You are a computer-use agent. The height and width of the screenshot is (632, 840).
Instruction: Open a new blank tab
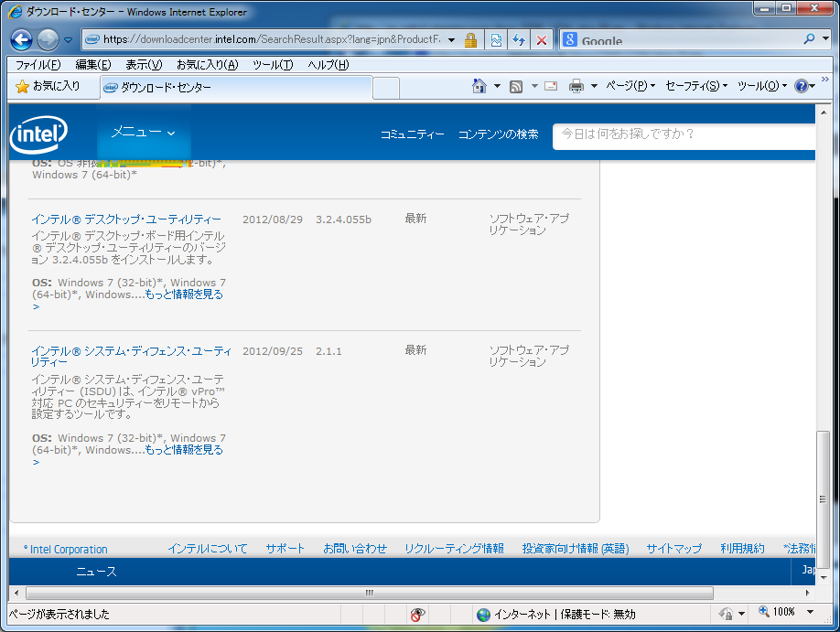[x=386, y=88]
